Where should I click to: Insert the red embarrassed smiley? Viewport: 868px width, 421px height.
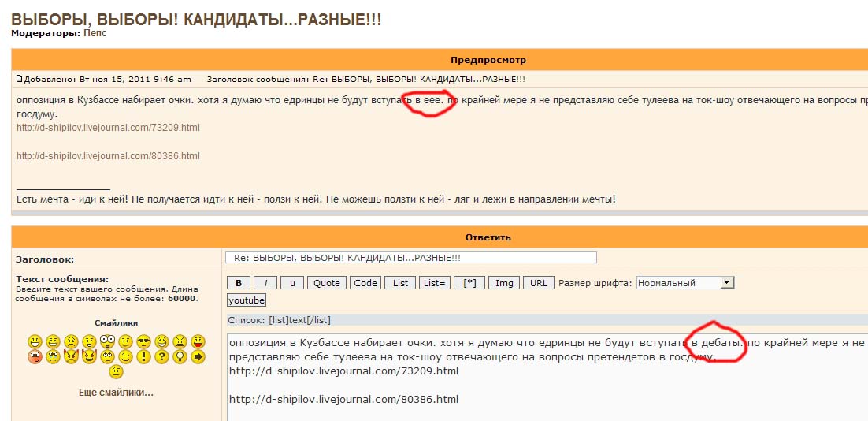pos(35,357)
